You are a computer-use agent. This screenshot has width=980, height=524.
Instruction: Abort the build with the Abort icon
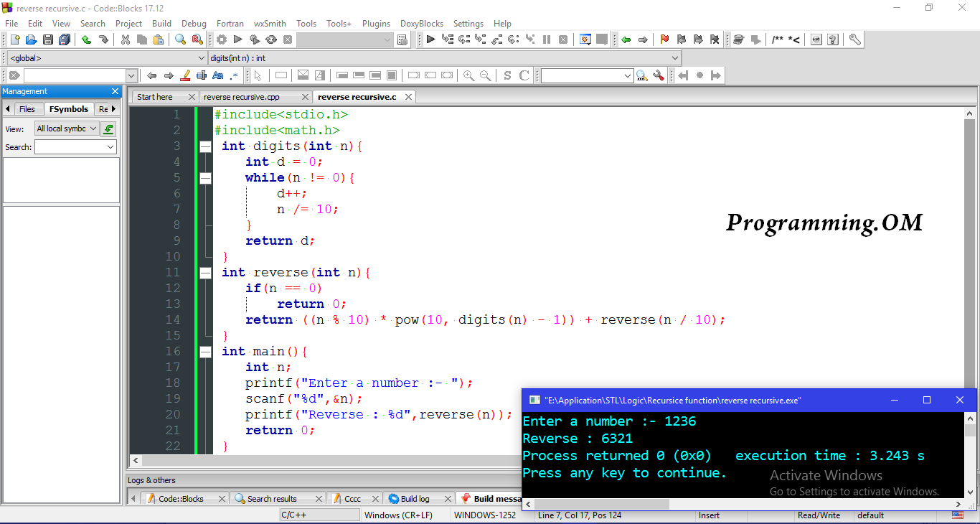coord(288,39)
